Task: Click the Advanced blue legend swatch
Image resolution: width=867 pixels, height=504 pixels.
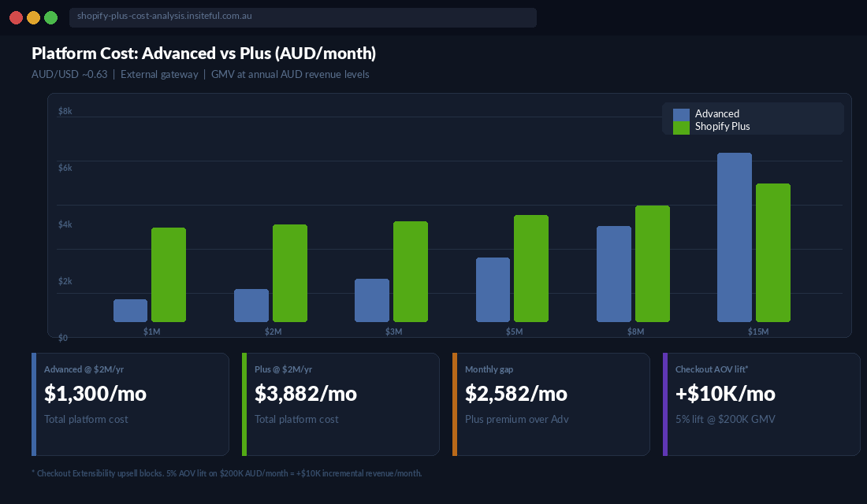Action: tap(681, 114)
